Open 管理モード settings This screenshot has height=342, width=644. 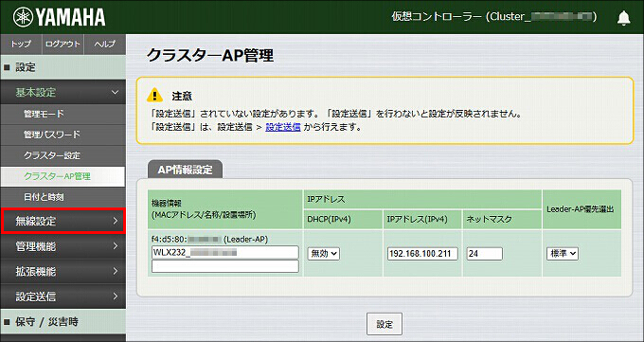63,115
